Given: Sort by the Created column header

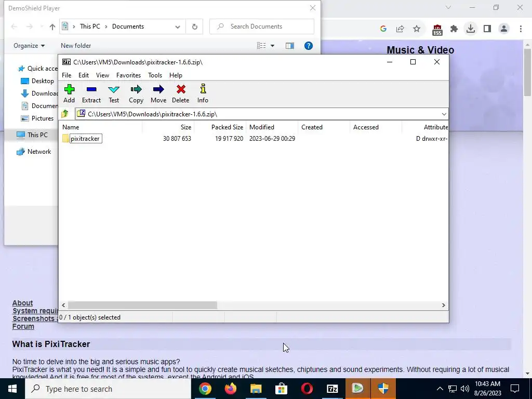Looking at the screenshot, I should click(x=324, y=127).
